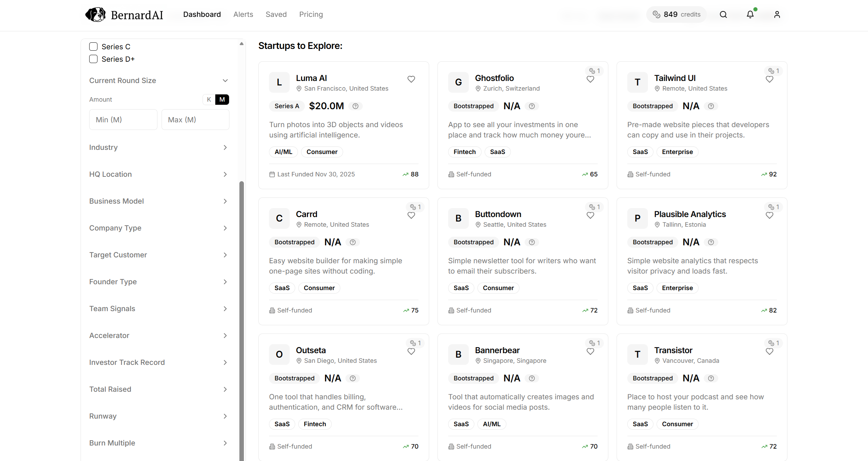Favorite Luma AI with heart icon
This screenshot has width=868, height=461.
[x=411, y=79]
